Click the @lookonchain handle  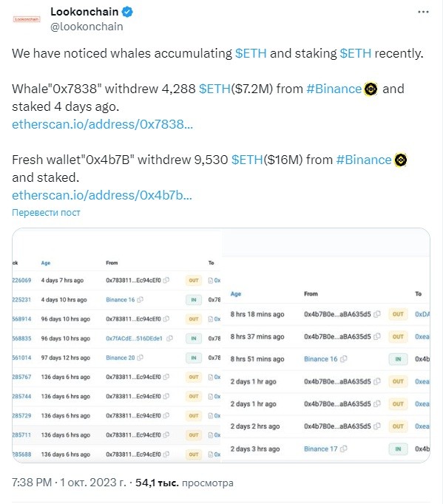point(87,27)
